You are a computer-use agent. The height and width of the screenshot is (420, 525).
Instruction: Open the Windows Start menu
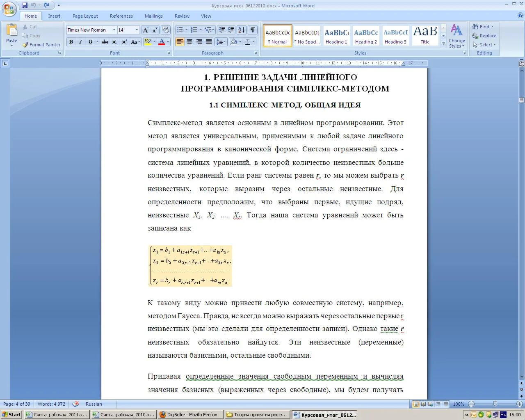coord(11,415)
